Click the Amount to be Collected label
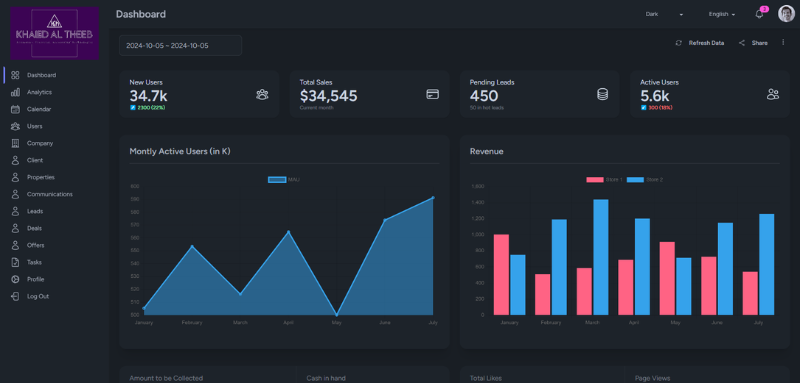Viewport: 800px width, 383px height. pos(166,378)
